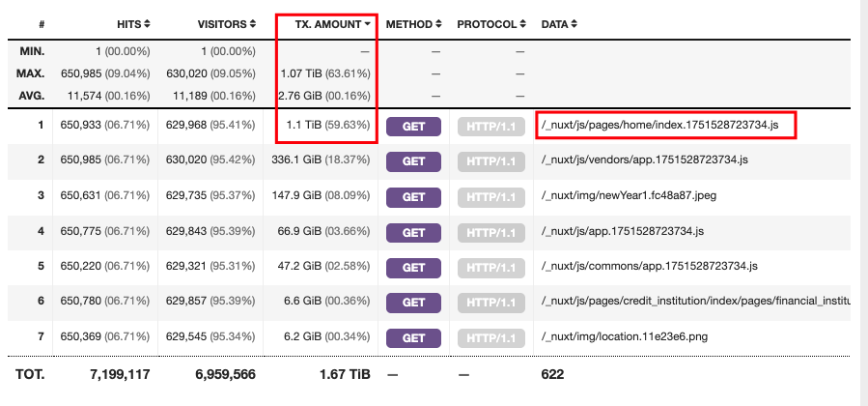This screenshot has height=406, width=868.
Task: Click the GET badge in row 7
Action: click(x=413, y=338)
